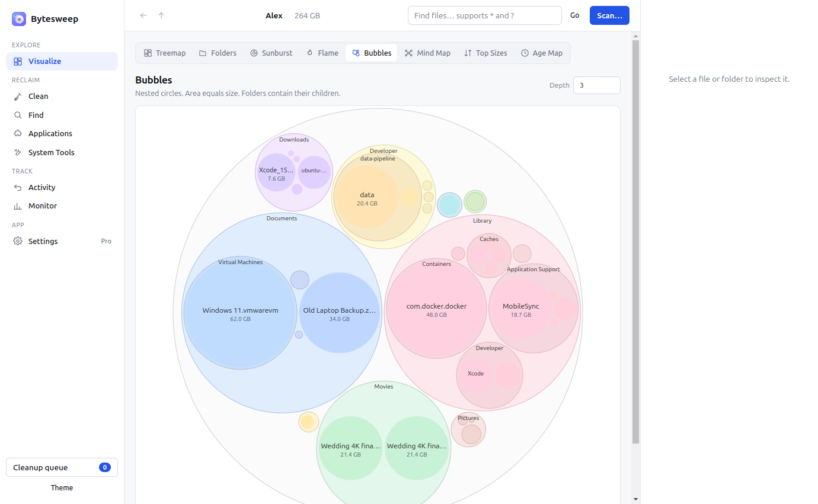Click the Library bubble label
The width and height of the screenshot is (818, 504).
pyautogui.click(x=483, y=221)
